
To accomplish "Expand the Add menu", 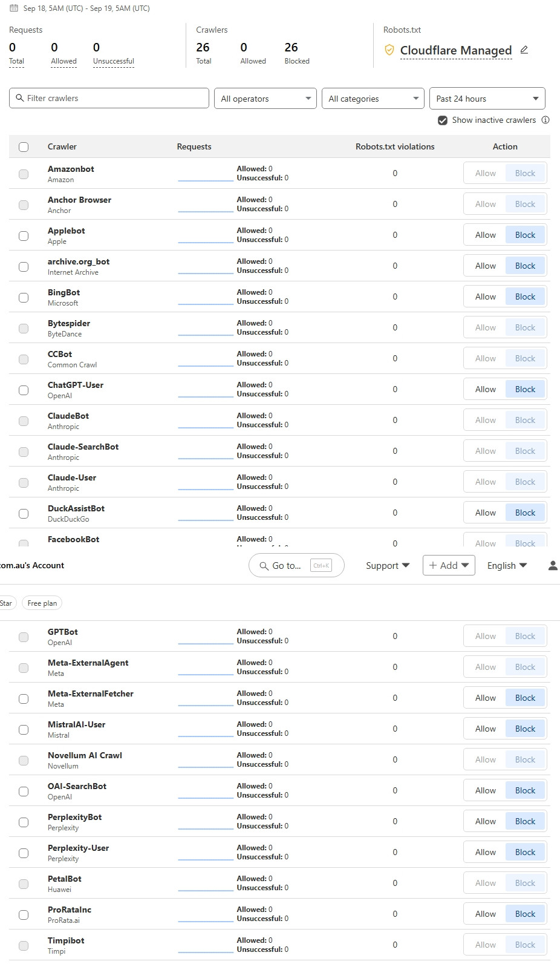I will coord(449,565).
